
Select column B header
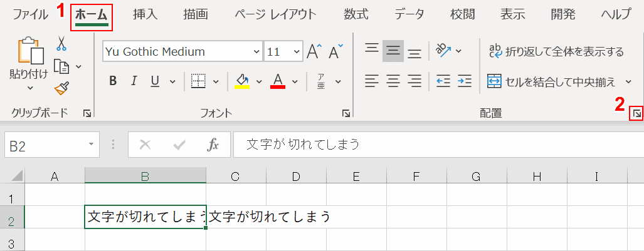(x=145, y=177)
